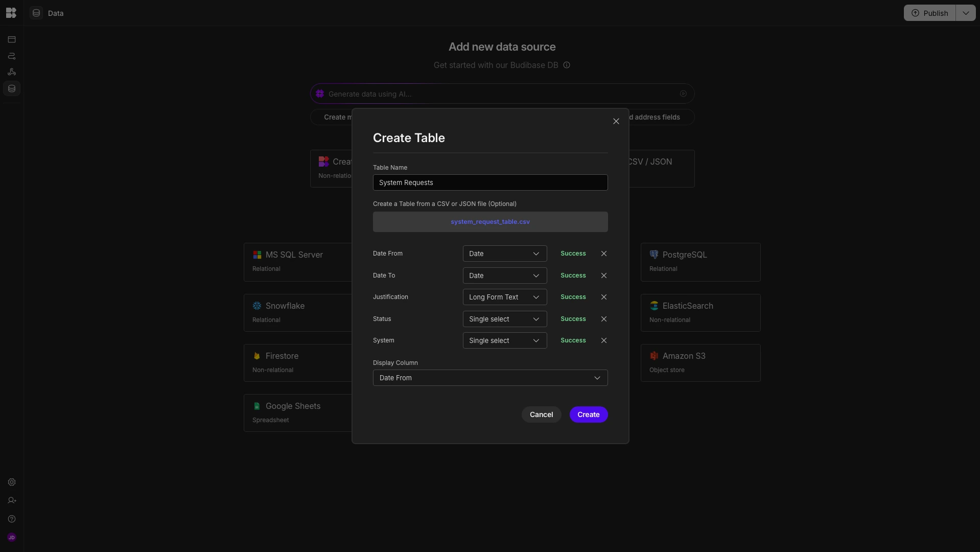This screenshot has width=980, height=552.
Task: Click the JD user avatar
Action: click(x=12, y=537)
